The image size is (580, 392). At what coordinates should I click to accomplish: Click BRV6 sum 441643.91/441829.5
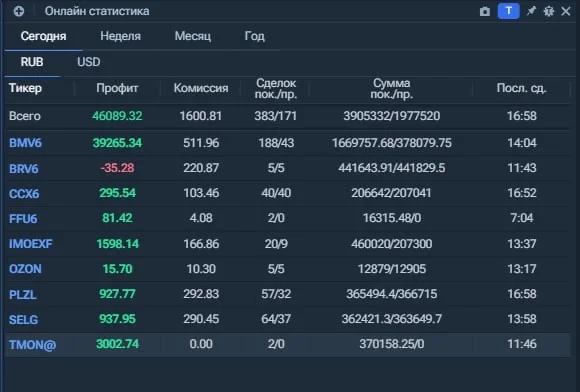tap(392, 168)
